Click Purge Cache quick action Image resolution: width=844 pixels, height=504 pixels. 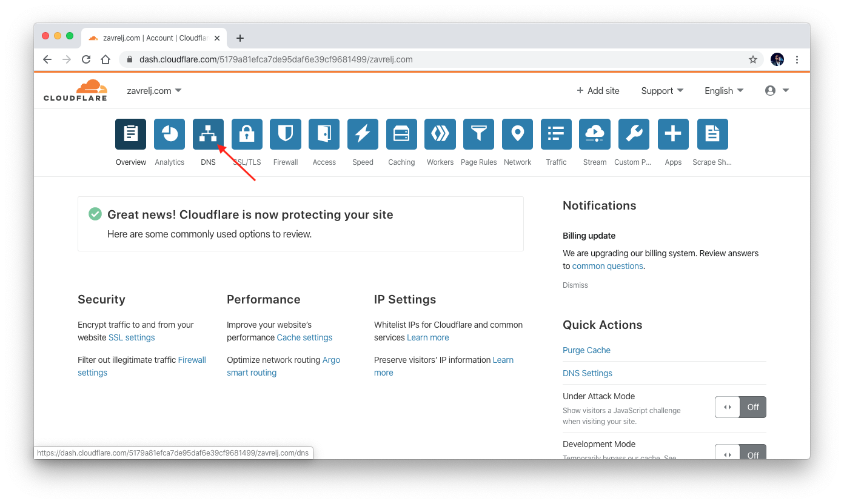point(586,350)
